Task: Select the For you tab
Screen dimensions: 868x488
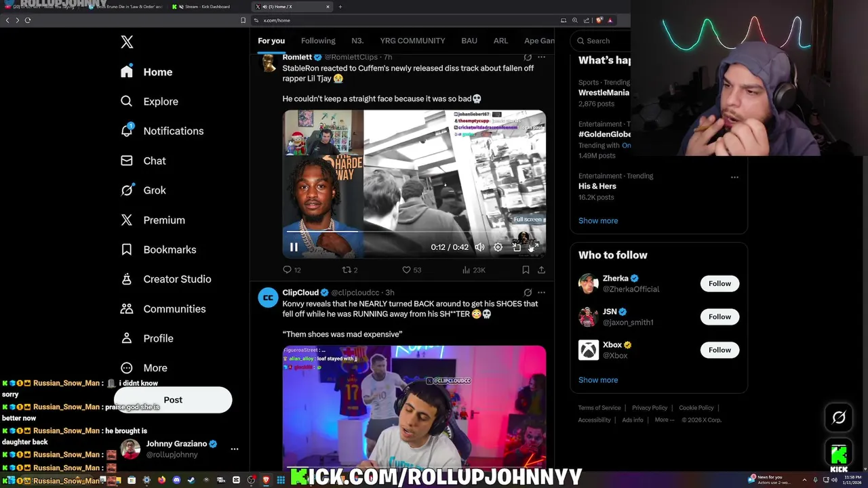Action: click(271, 41)
